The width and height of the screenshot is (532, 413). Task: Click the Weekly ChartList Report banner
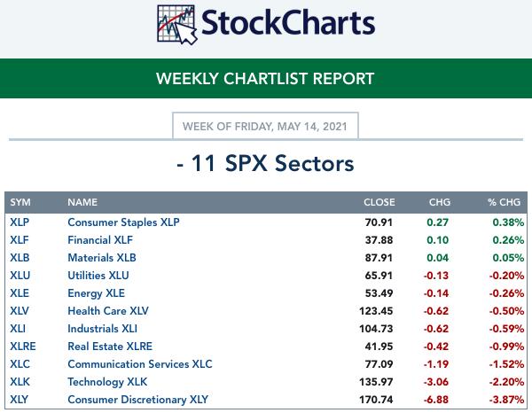tap(266, 78)
